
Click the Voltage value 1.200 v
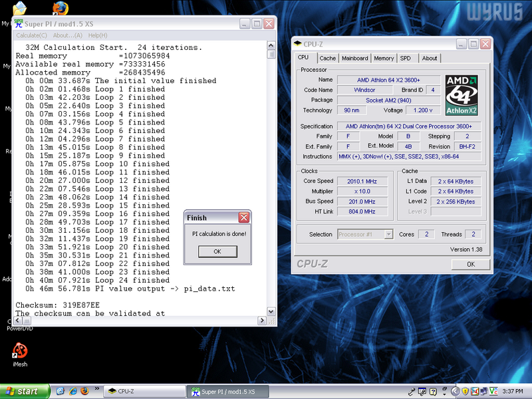pyautogui.click(x=423, y=110)
